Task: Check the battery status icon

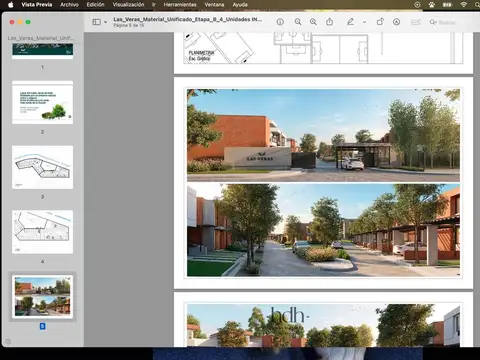Action: click(447, 5)
